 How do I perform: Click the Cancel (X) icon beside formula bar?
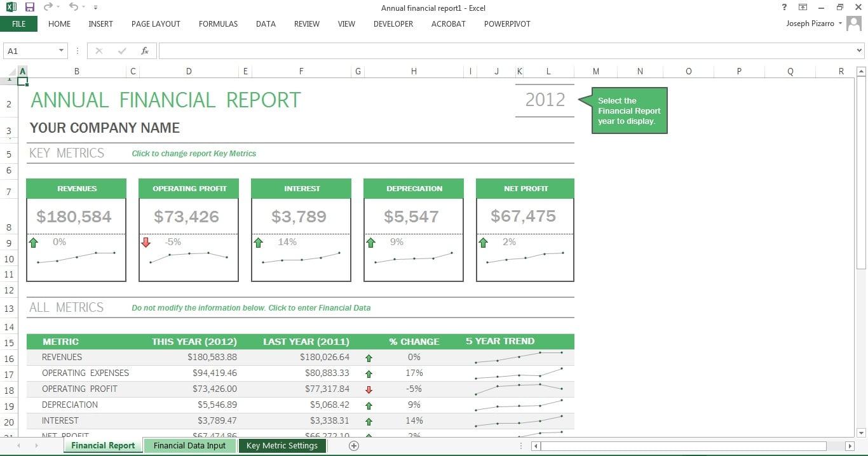click(99, 50)
